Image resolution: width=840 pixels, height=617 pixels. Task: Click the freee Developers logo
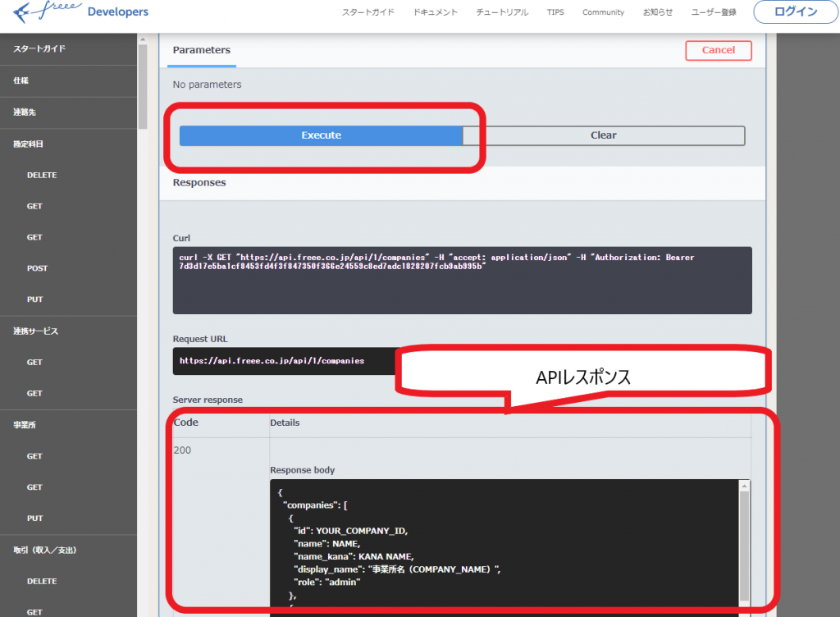(x=80, y=12)
